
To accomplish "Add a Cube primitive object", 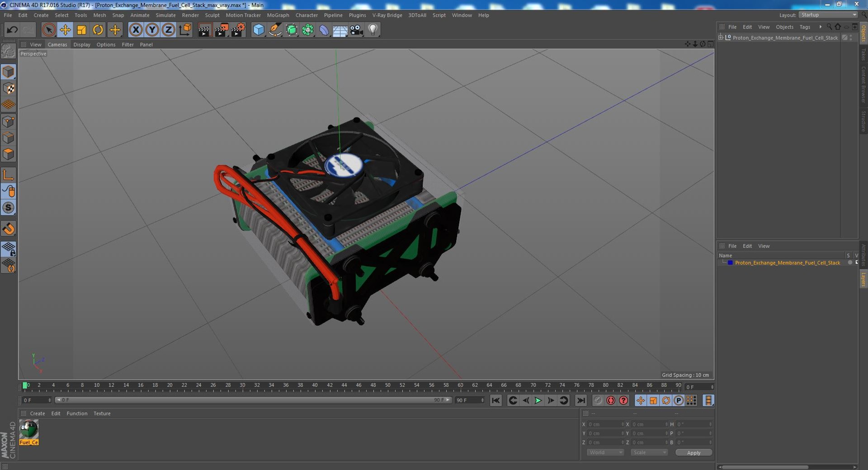I will pos(259,30).
